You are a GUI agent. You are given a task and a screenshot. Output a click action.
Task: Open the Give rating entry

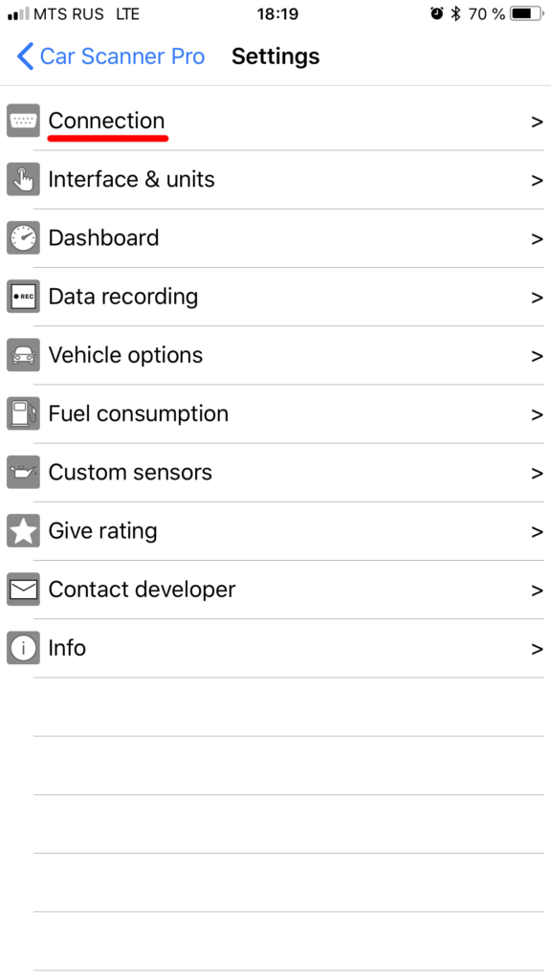(x=102, y=531)
